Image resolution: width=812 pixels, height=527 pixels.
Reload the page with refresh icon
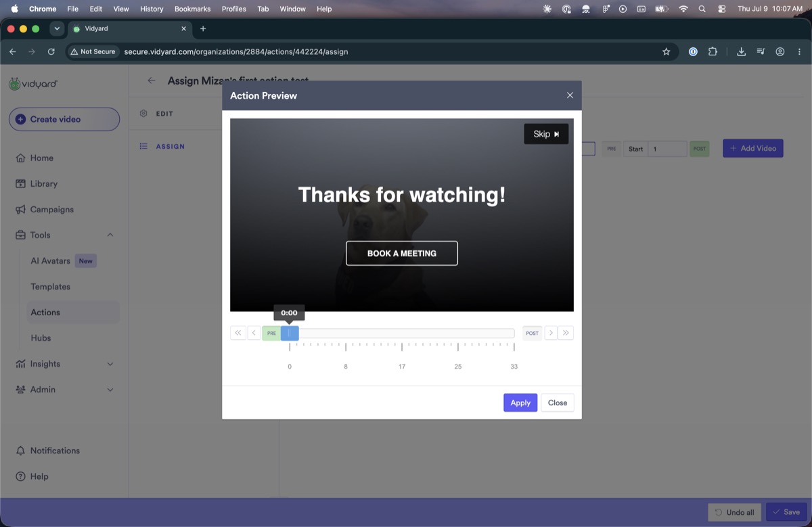[51, 51]
